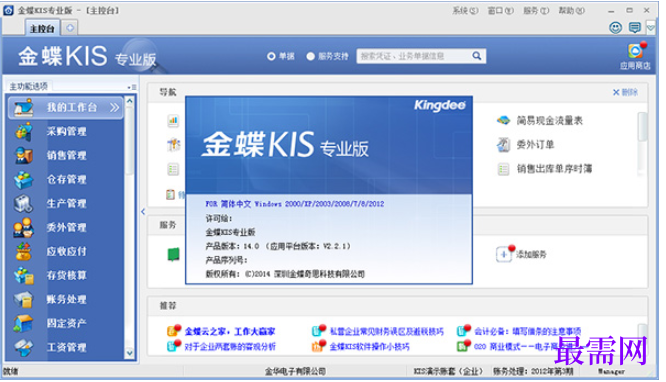
Task: Select the 服务支持 radio button
Action: pyautogui.click(x=310, y=56)
